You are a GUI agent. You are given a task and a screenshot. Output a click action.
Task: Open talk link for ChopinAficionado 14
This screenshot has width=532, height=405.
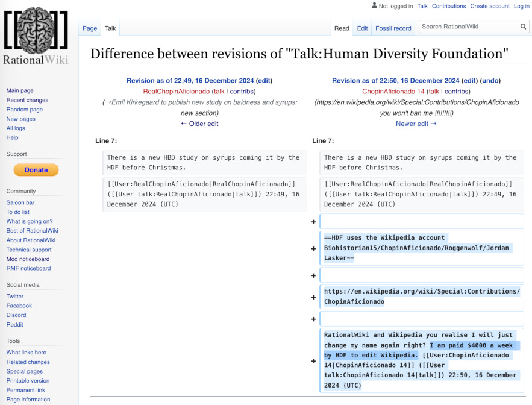pos(434,92)
